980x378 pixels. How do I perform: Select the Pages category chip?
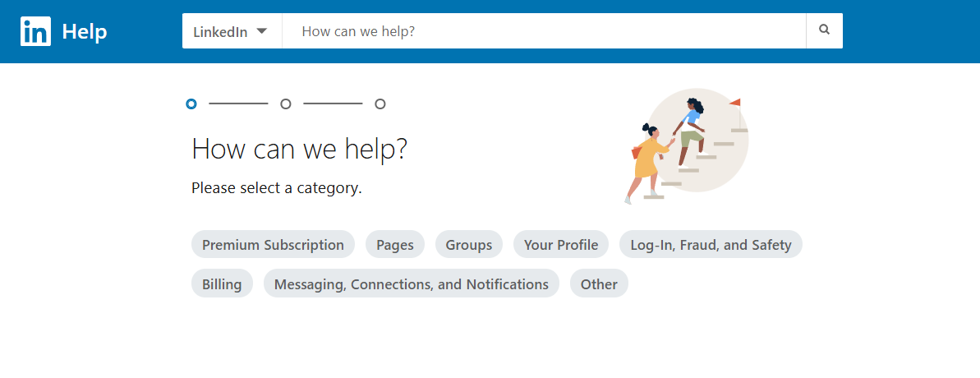(395, 245)
